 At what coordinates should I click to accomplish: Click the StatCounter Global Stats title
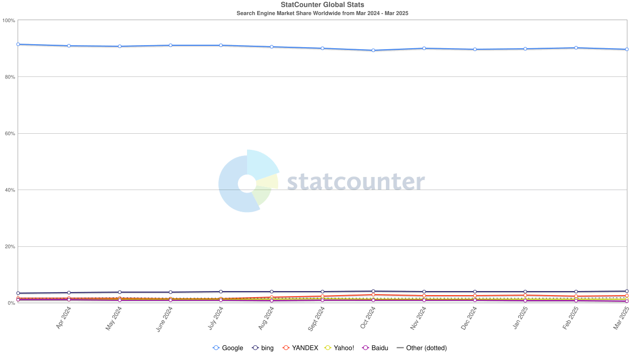[x=322, y=5]
